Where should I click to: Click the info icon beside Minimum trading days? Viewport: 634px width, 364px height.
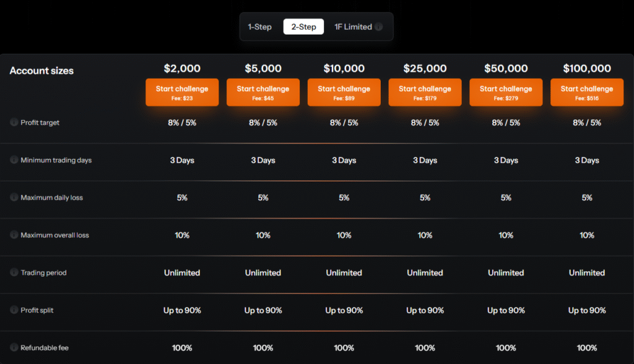[x=13, y=160]
